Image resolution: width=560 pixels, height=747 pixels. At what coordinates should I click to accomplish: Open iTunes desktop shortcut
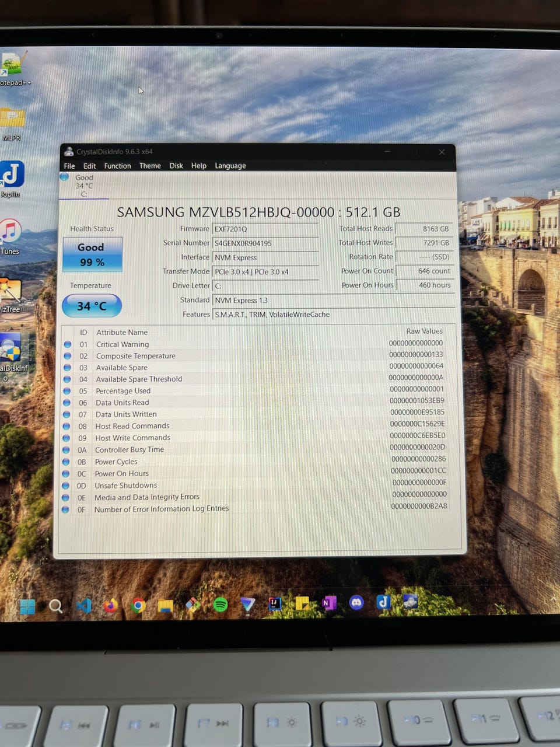coord(10,236)
